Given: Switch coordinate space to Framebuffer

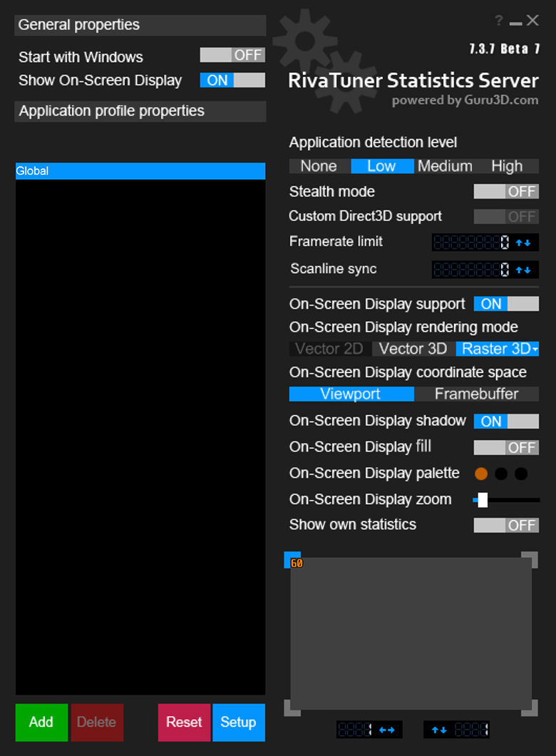Looking at the screenshot, I should pyautogui.click(x=476, y=394).
